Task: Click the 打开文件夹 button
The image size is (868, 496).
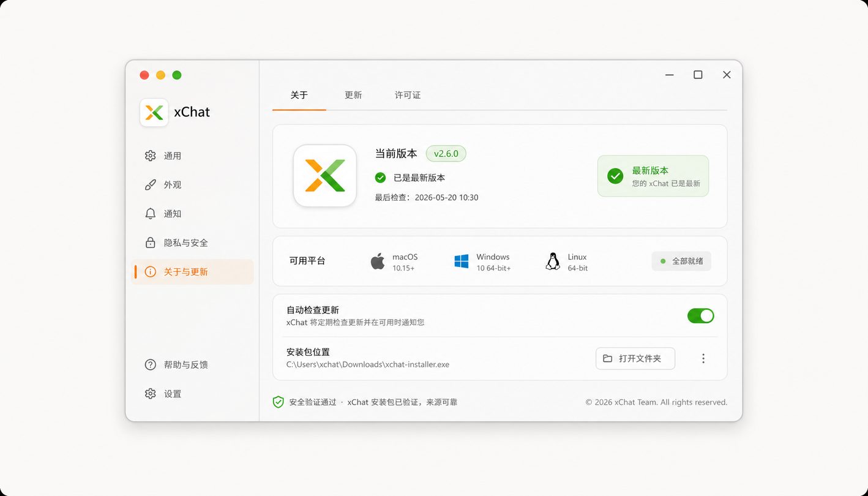Action: [x=635, y=358]
